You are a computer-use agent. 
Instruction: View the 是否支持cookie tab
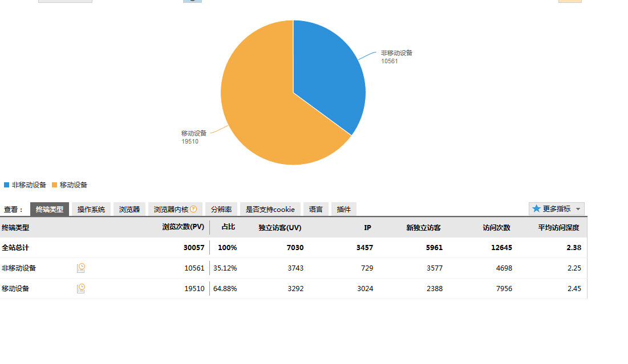pos(270,210)
